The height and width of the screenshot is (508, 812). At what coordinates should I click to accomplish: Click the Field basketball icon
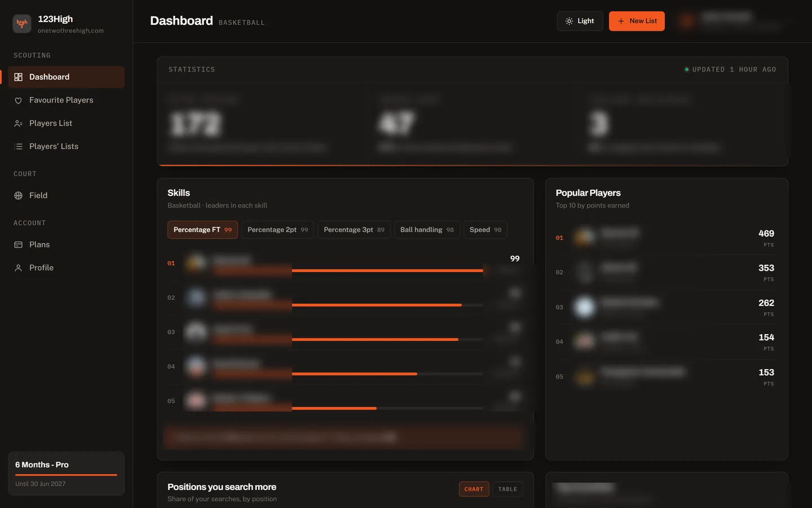tap(18, 196)
